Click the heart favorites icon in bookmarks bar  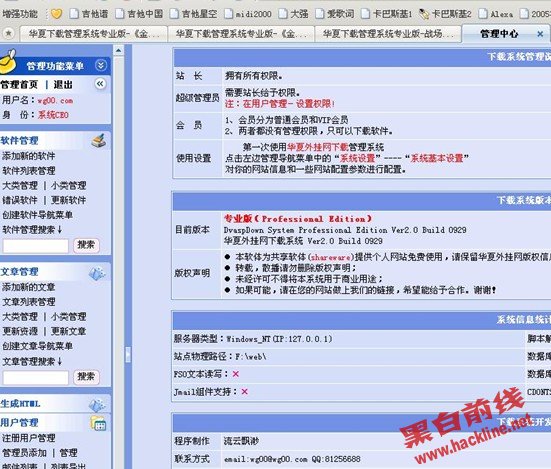point(56,14)
